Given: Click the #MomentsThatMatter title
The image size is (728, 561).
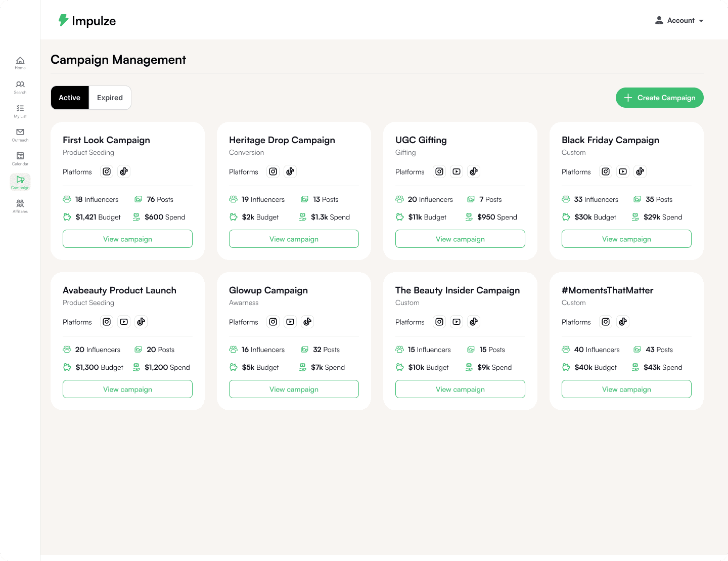Looking at the screenshot, I should [x=607, y=290].
